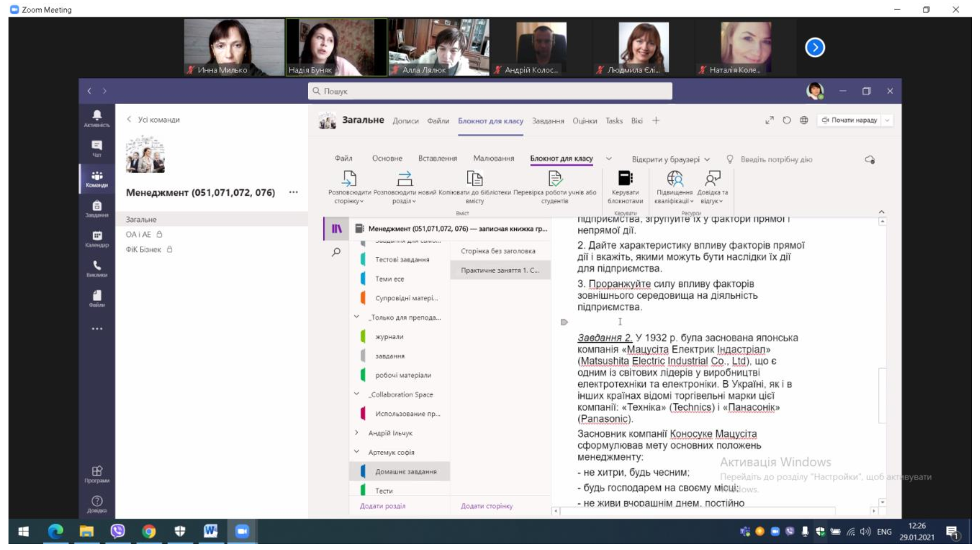The height and width of the screenshot is (550, 980).
Task: Open the Вставлення ribbon tab
Action: click(437, 158)
